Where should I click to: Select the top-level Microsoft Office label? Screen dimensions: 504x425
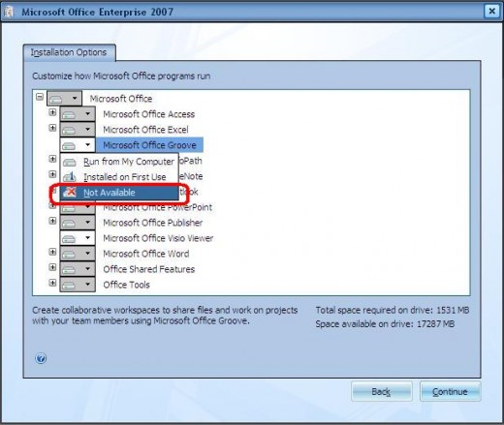point(121,99)
